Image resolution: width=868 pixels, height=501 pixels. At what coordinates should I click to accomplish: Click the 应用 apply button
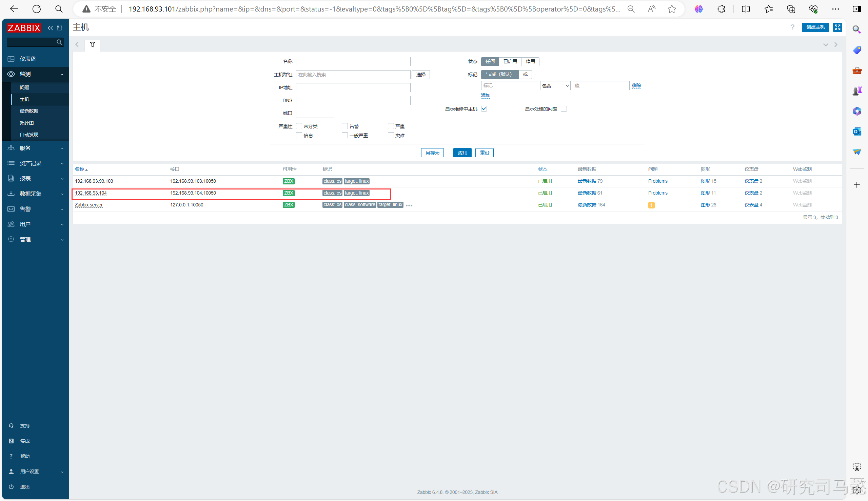[x=462, y=153]
